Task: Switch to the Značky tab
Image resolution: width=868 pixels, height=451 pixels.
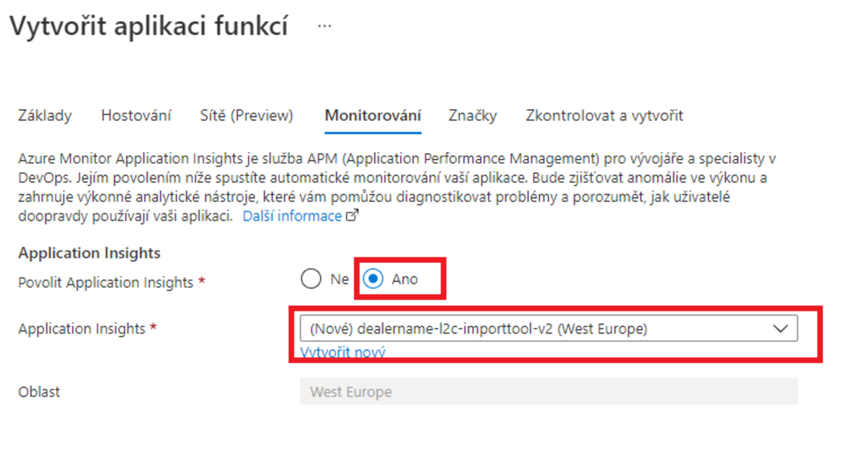Action: (x=473, y=116)
